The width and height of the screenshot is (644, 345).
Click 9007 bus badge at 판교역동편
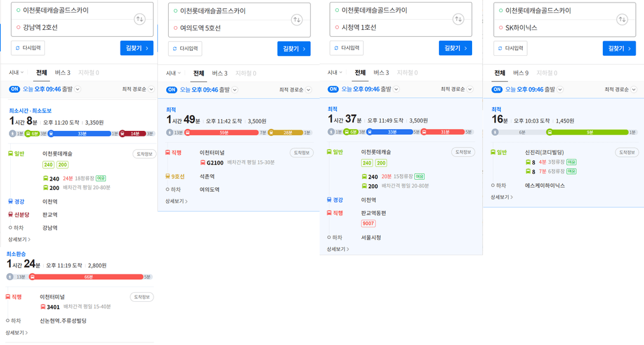368,223
